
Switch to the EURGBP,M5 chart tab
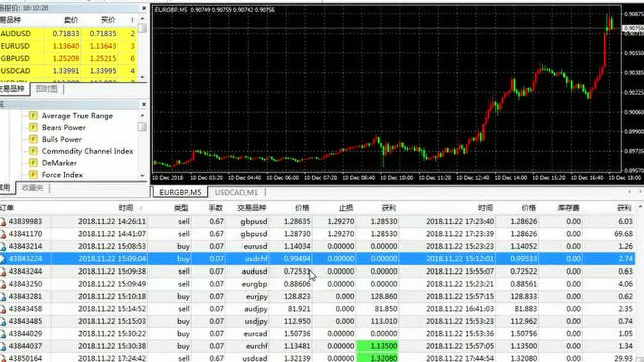[180, 192]
